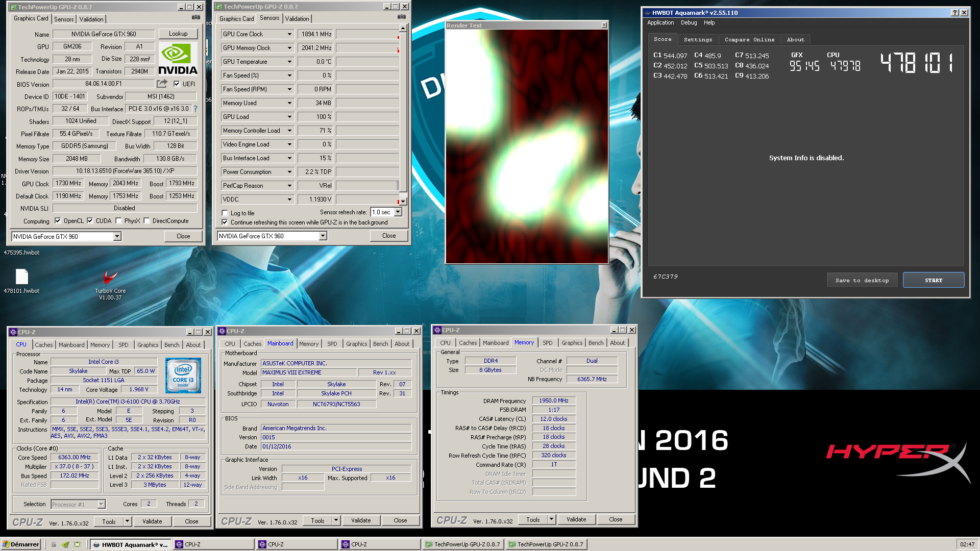Viewport: 980px width, 551px height.
Task: Open the 475395.hwbot desktop file
Action: pos(21,253)
